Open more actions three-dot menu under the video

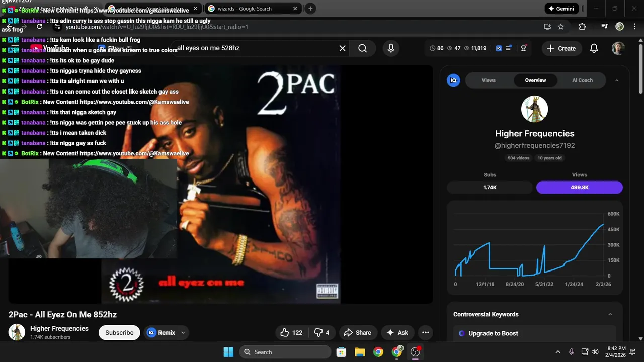pyautogui.click(x=426, y=332)
